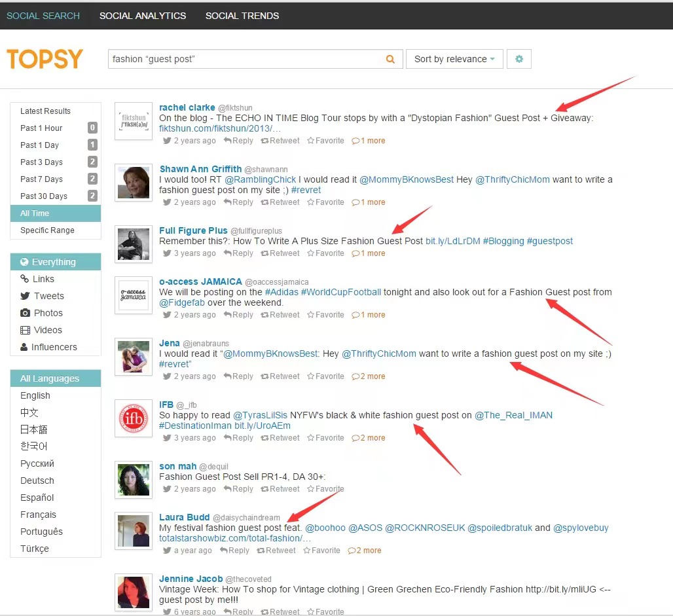Retweet the Full Figure Plus tweet
The image size is (673, 616).
(280, 253)
